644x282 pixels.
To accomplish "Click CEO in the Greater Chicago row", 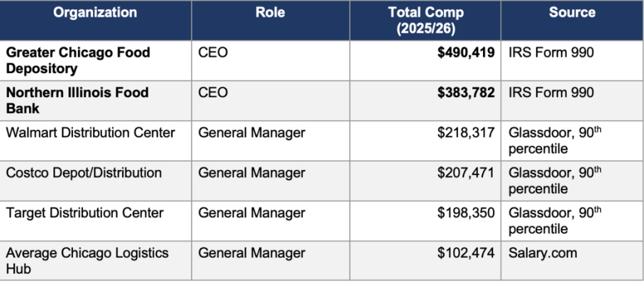I will click(x=213, y=53).
